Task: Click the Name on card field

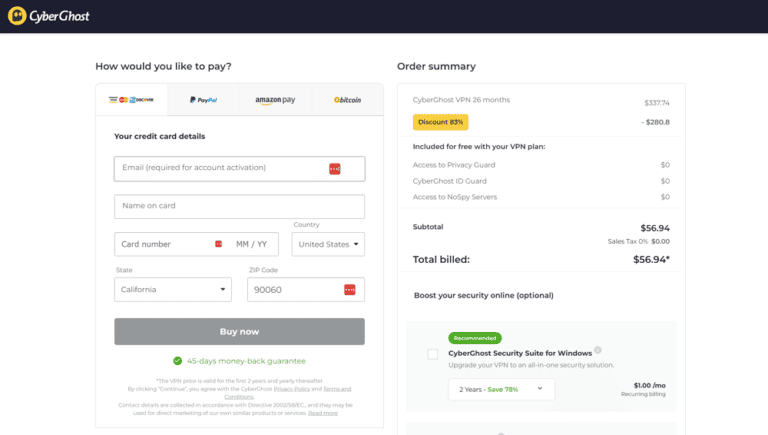Action: pyautogui.click(x=239, y=207)
